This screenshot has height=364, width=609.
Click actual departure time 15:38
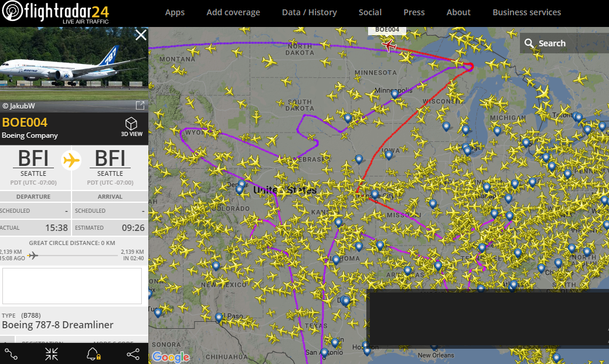[56, 227]
